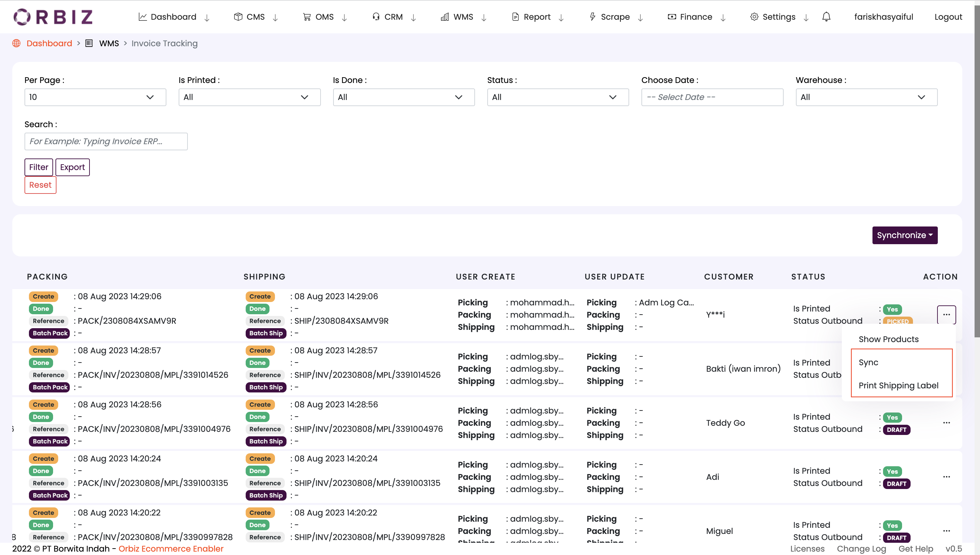Click PACKING column header
Screen dimensions: 980x555
[47, 277]
